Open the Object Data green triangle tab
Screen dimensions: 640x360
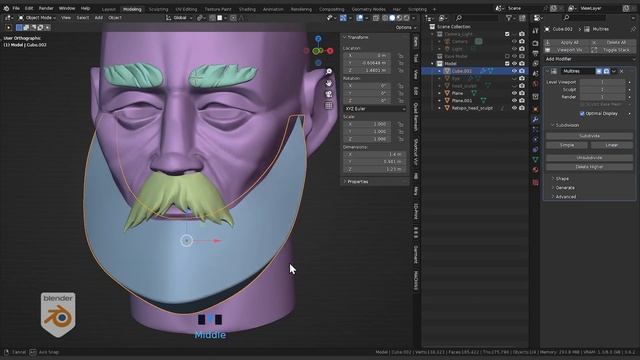pos(536,160)
